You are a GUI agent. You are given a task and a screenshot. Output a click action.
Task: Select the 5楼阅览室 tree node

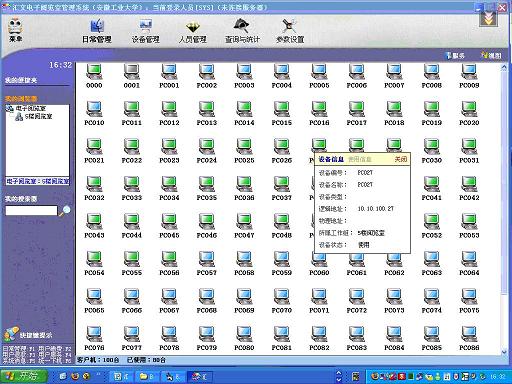pos(38,116)
